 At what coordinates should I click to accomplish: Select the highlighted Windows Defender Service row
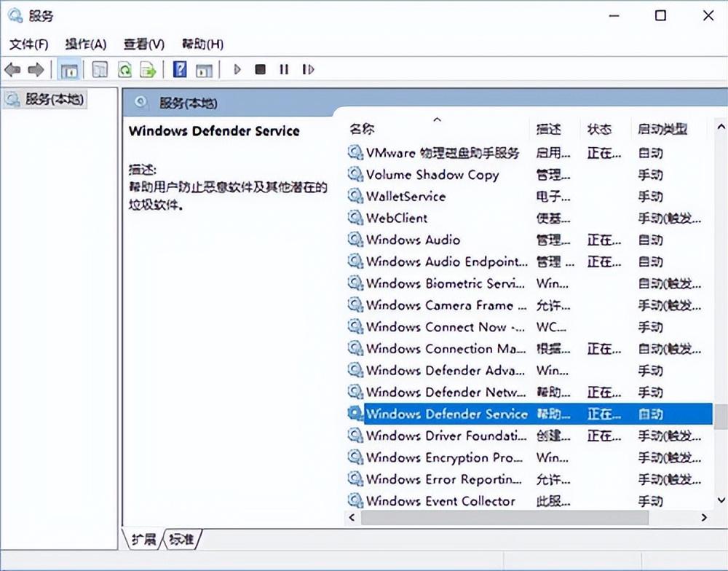coord(529,414)
